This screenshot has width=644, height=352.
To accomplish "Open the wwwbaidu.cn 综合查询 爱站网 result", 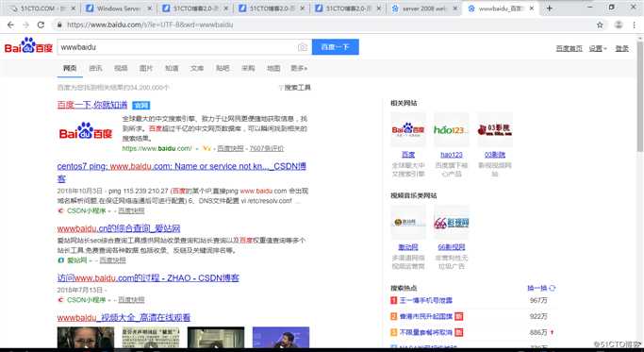I will (119, 228).
